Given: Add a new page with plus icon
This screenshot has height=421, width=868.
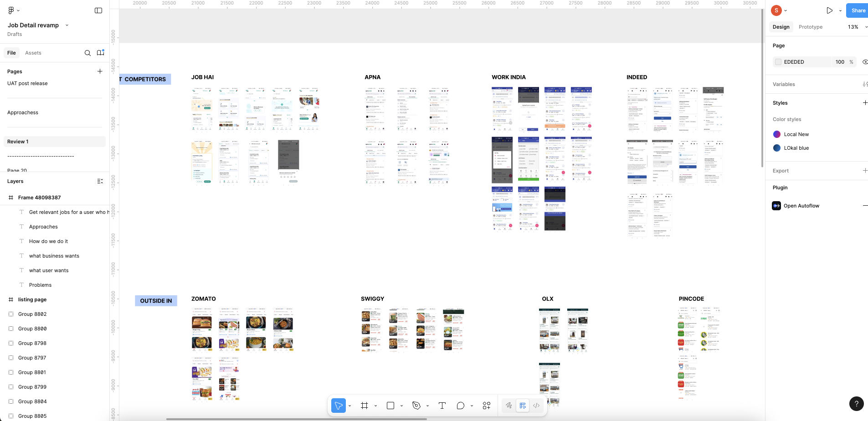Looking at the screenshot, I should (100, 71).
